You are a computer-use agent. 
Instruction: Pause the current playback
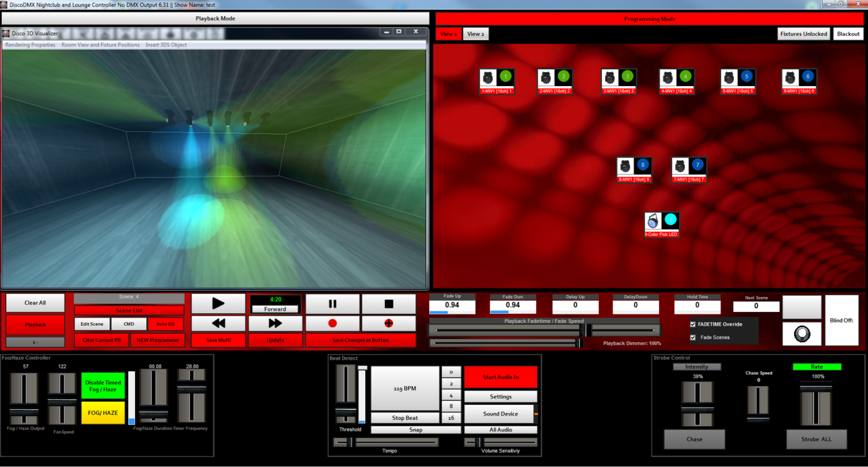point(332,303)
